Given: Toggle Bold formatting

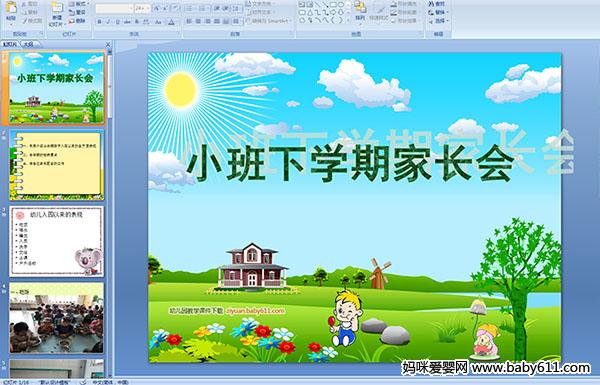Looking at the screenshot, I should [x=99, y=22].
